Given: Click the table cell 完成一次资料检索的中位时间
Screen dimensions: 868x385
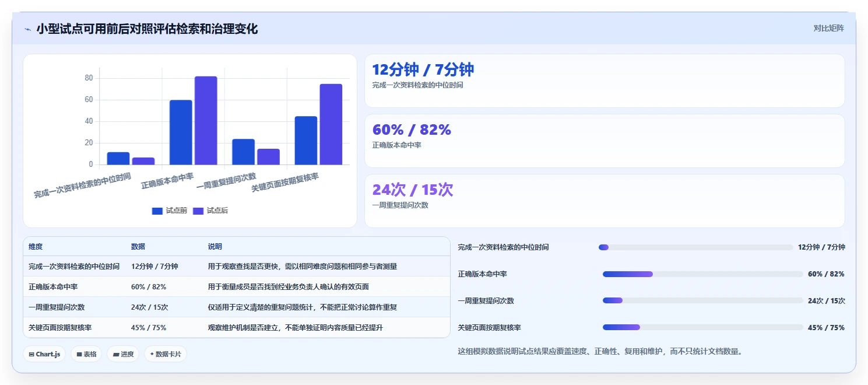Looking at the screenshot, I should coord(74,267).
